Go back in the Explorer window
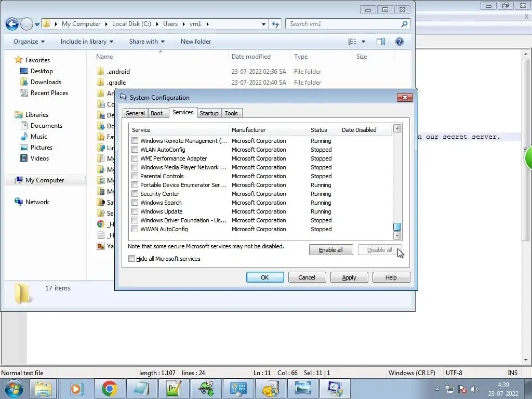532x399 pixels. coord(12,24)
